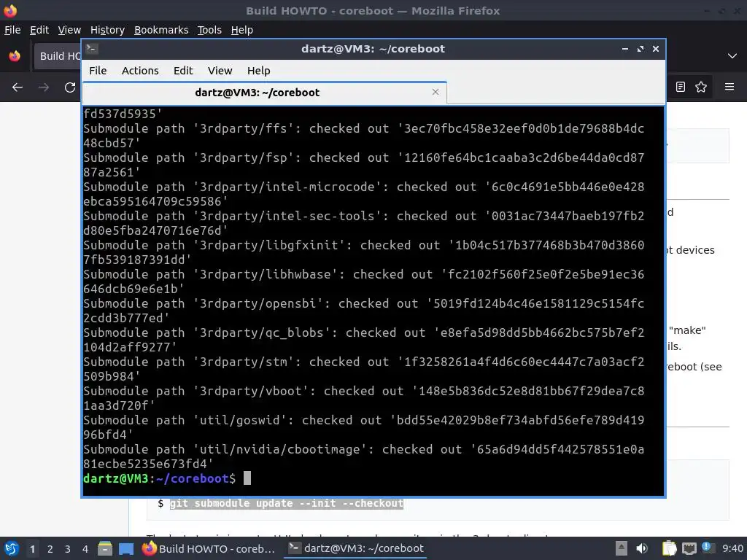Open Firefox View menu
The height and width of the screenshot is (560, 747).
click(x=69, y=30)
